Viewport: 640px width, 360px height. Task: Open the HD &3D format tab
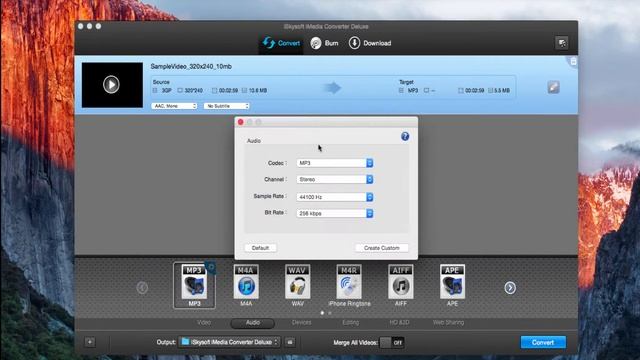pos(399,322)
